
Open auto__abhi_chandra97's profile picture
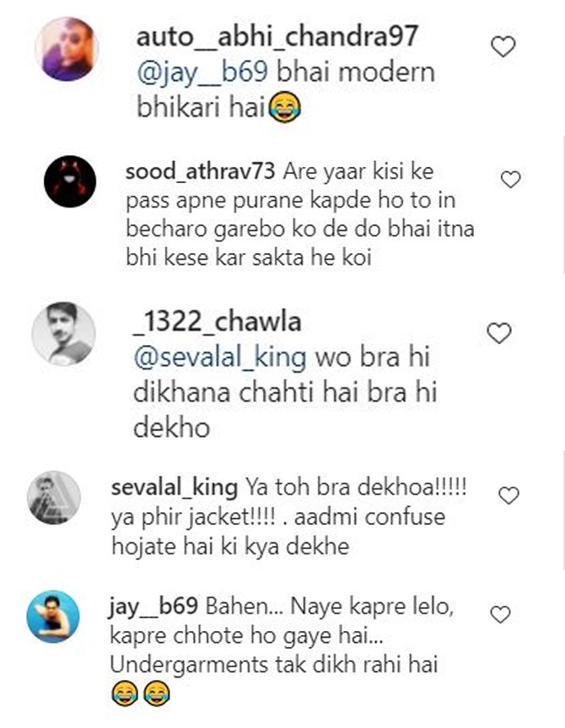67,50
